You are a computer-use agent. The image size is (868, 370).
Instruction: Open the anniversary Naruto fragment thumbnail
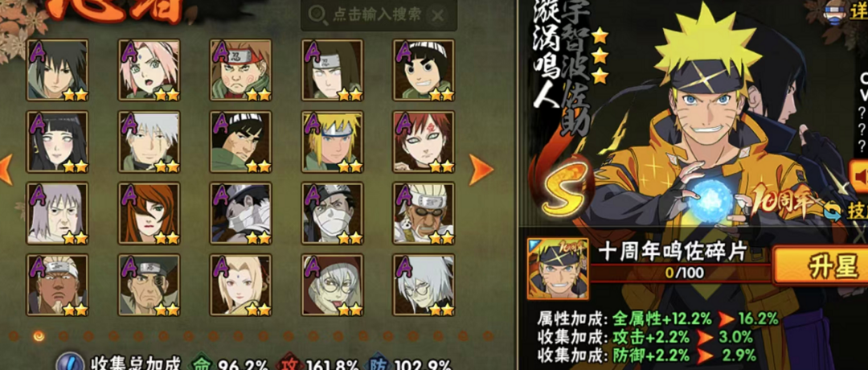tap(558, 269)
